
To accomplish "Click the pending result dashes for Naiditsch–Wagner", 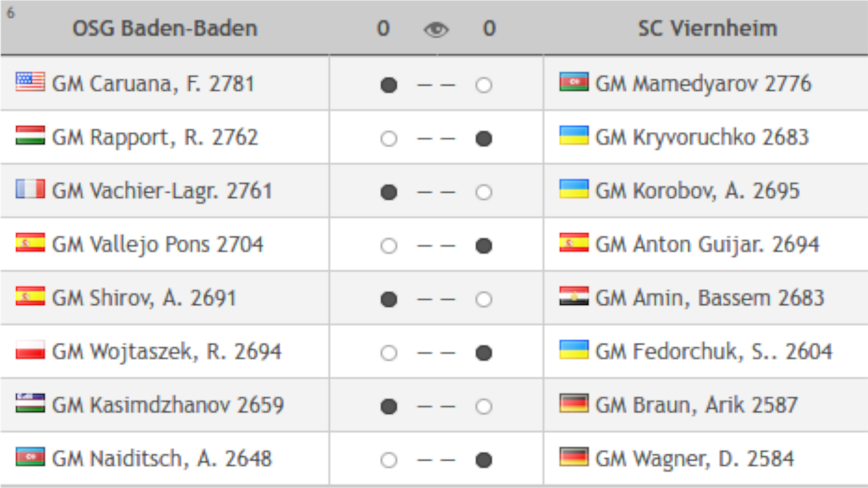I will click(x=436, y=460).
